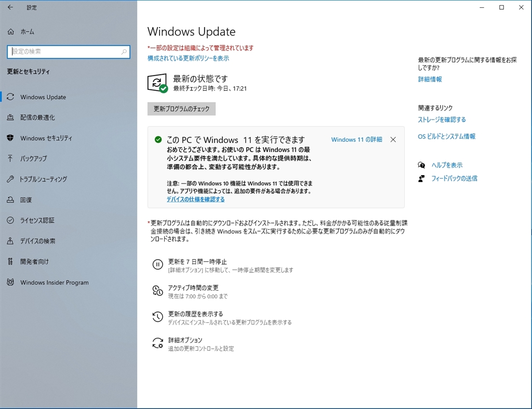Open 配信の最適化 settings page
This screenshot has height=409, width=532.
(37, 117)
